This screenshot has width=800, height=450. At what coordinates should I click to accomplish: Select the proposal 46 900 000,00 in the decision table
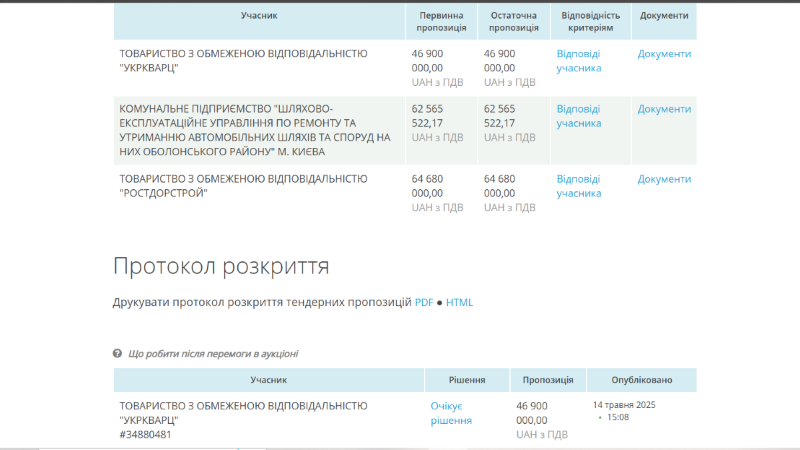coord(532,413)
